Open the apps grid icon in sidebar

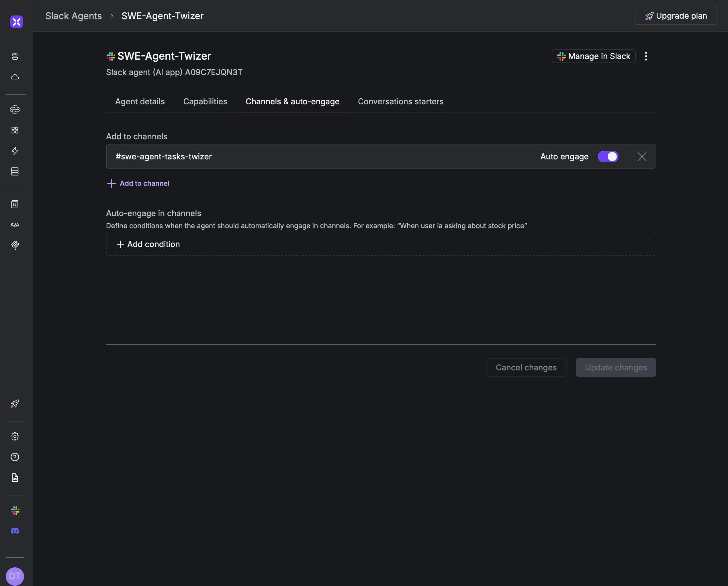15,130
